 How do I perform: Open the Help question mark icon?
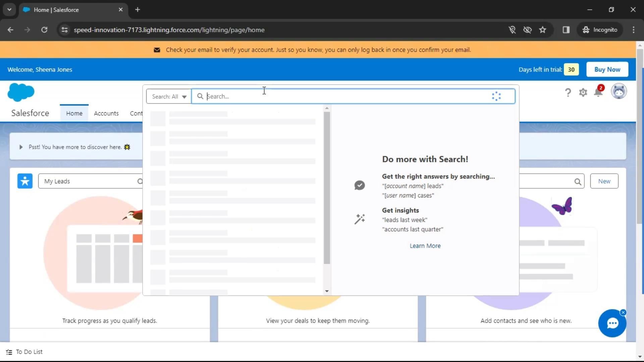point(568,92)
